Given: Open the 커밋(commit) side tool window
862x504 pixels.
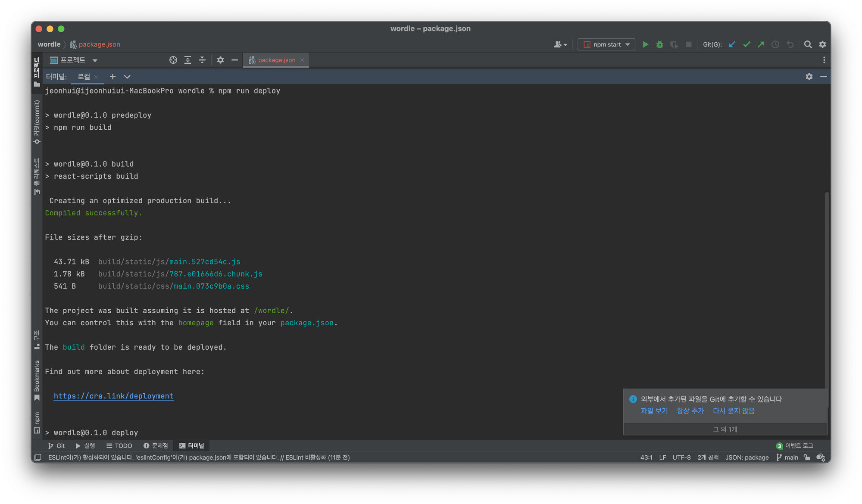Looking at the screenshot, I should point(37,122).
